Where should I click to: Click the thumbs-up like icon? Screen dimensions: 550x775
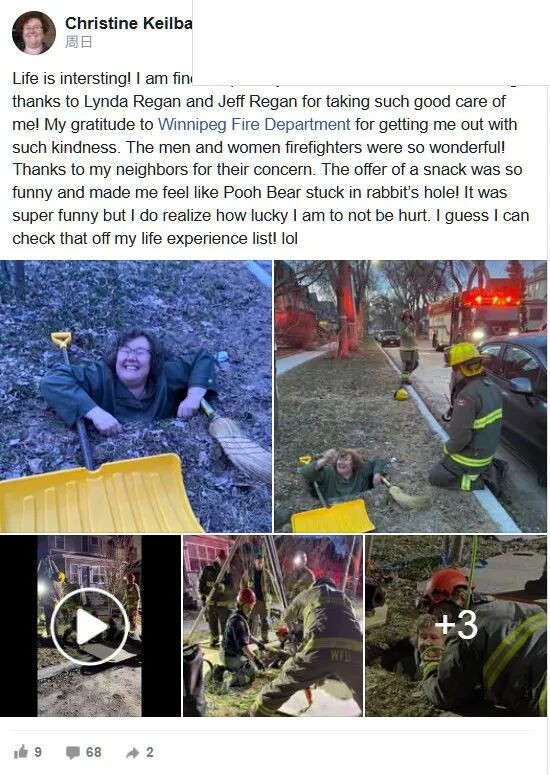pyautogui.click(x=21, y=752)
